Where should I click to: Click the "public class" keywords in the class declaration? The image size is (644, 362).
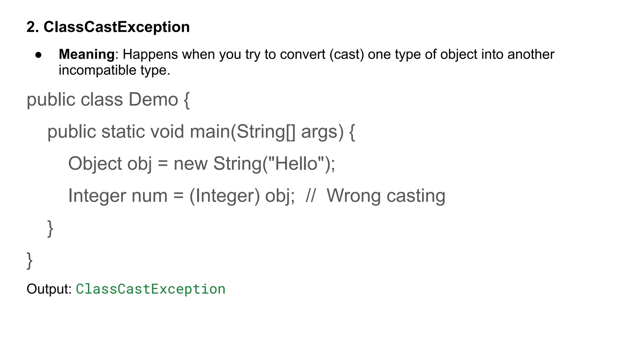click(x=75, y=100)
